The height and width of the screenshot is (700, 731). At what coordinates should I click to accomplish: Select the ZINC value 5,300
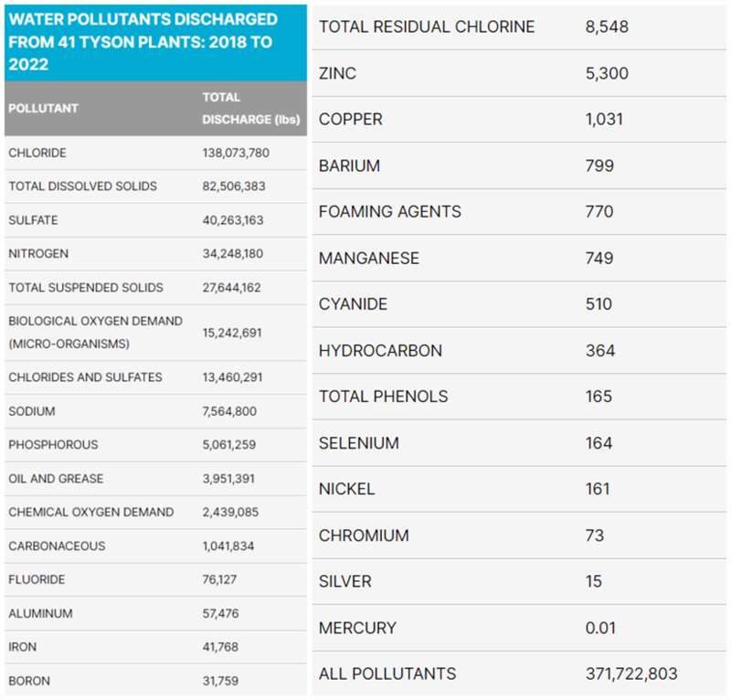click(607, 73)
